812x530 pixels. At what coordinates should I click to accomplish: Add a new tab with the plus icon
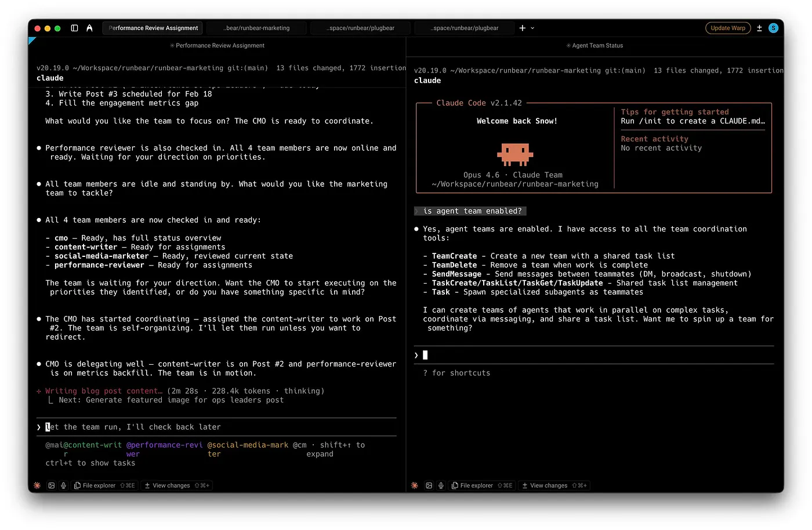[x=522, y=28]
